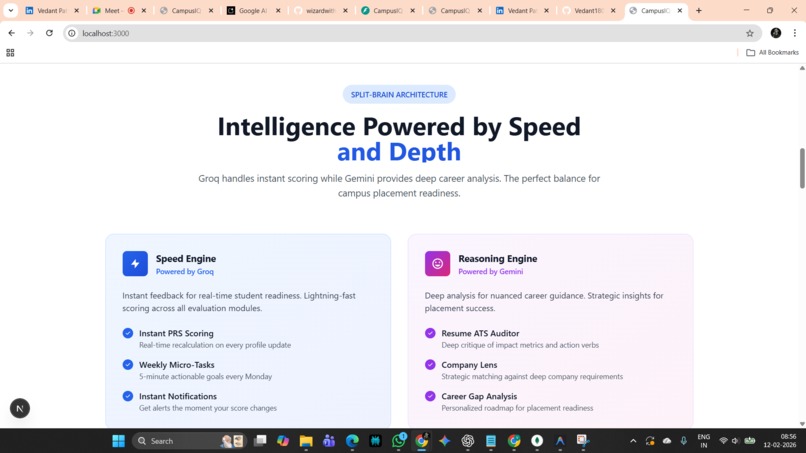
Task: Open ChatGPT from the taskbar
Action: click(x=468, y=441)
